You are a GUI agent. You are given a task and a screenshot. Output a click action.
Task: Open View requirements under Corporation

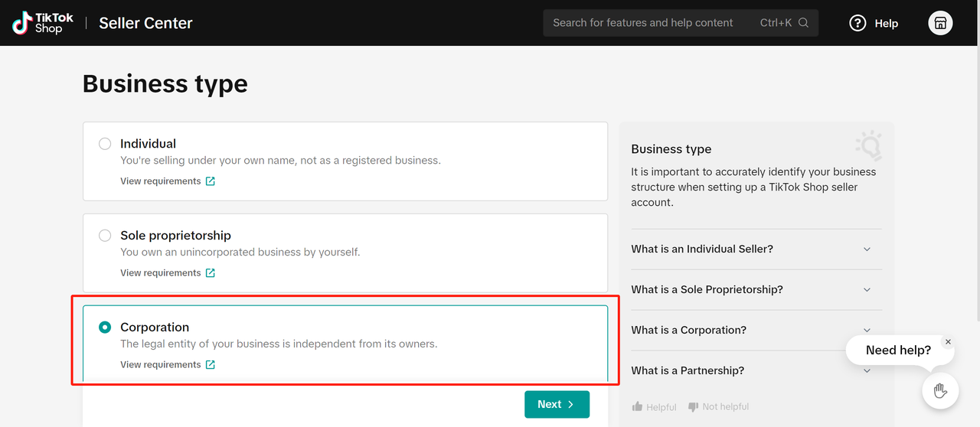pos(168,365)
